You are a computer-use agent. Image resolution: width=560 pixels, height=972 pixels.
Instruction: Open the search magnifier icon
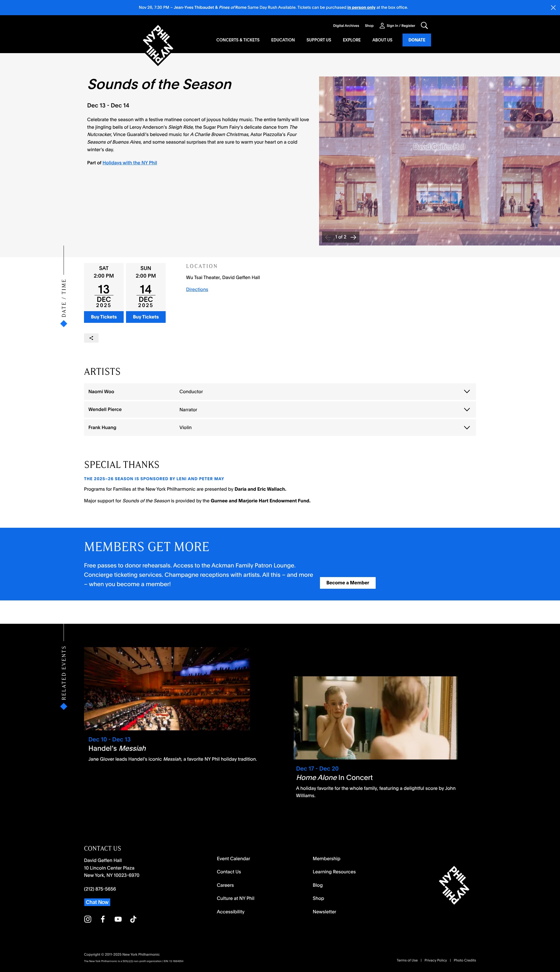pyautogui.click(x=424, y=25)
